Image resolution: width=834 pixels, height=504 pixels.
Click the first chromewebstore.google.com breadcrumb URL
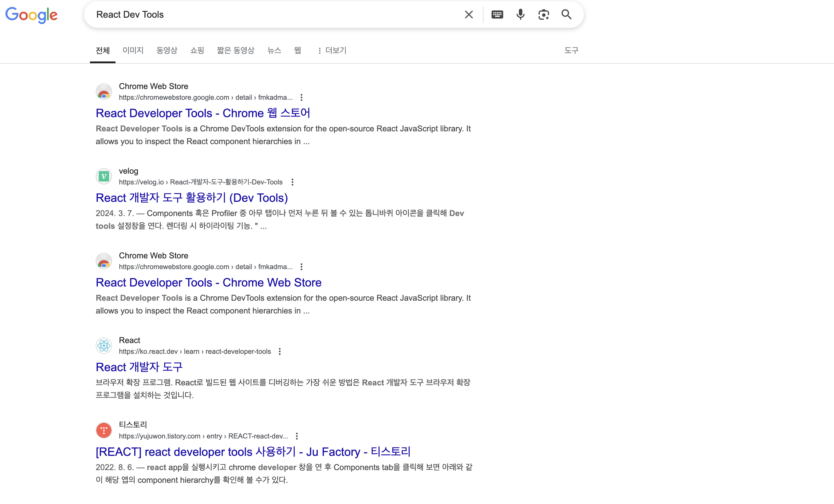[x=206, y=97]
